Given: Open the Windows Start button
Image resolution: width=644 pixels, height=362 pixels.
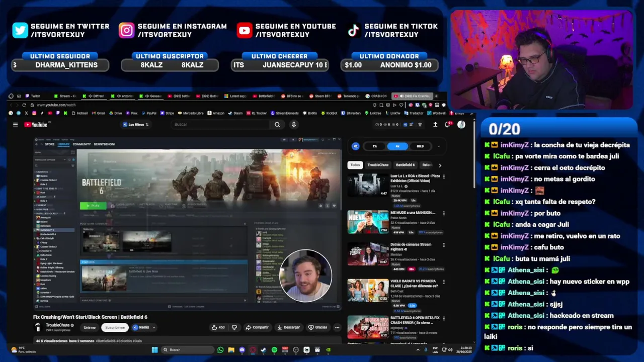Looking at the screenshot, I should (154, 350).
